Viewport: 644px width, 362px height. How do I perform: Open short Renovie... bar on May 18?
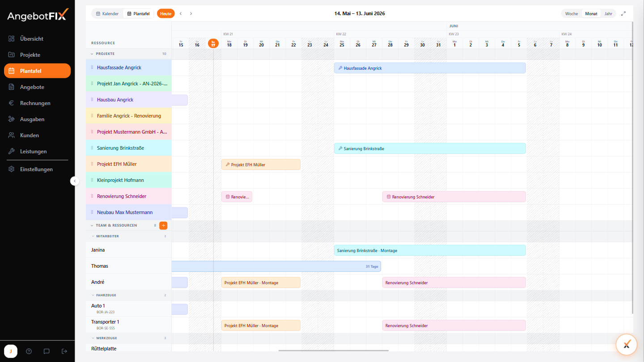237,197
